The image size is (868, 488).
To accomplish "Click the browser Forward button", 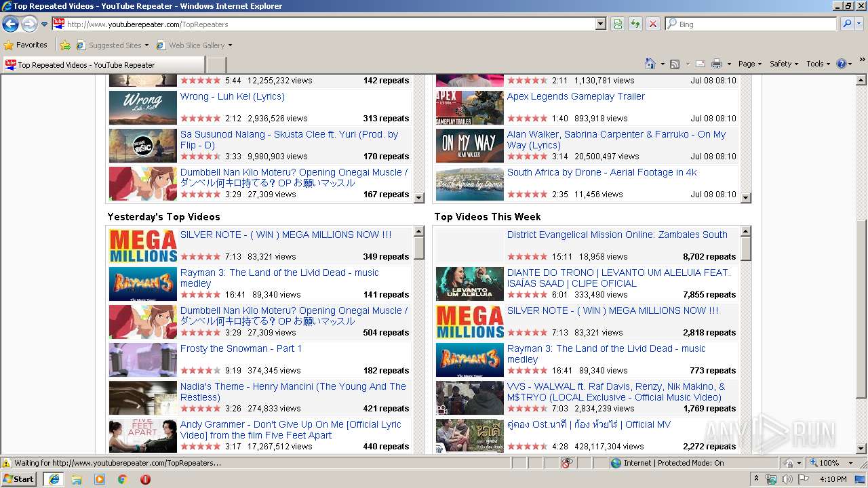I will 29,24.
